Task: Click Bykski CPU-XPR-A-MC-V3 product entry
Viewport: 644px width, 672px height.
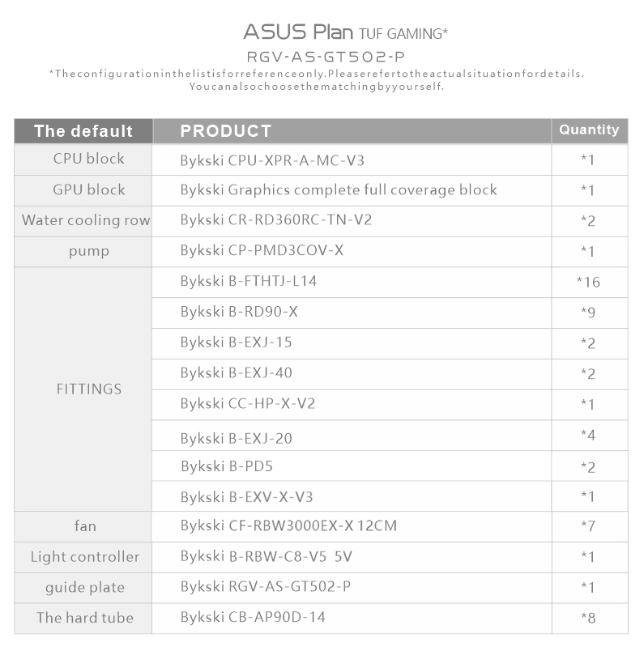Action: click(272, 160)
